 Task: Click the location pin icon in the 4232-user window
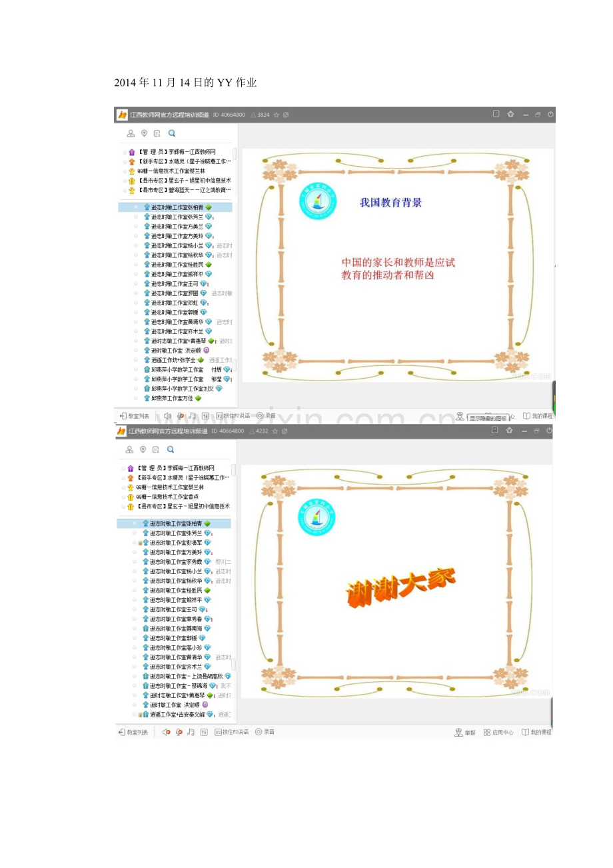(x=143, y=450)
